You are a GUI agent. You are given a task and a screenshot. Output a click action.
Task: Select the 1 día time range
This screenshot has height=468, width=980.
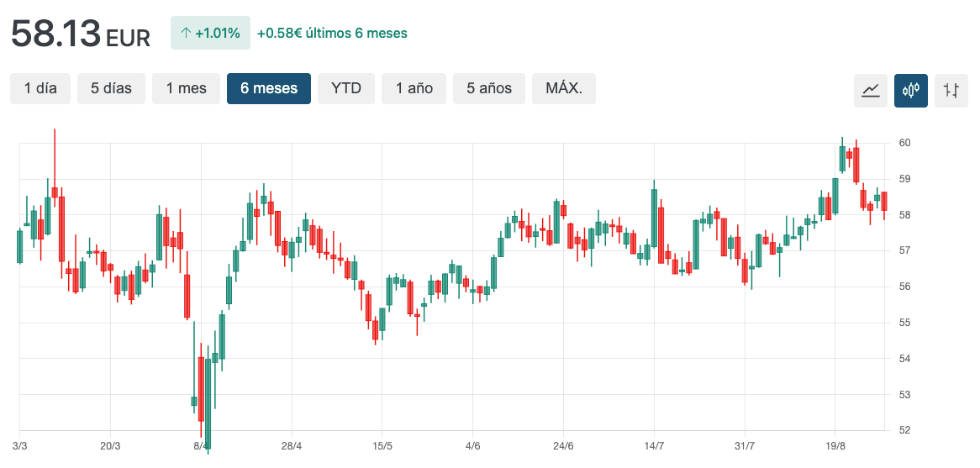coord(40,88)
